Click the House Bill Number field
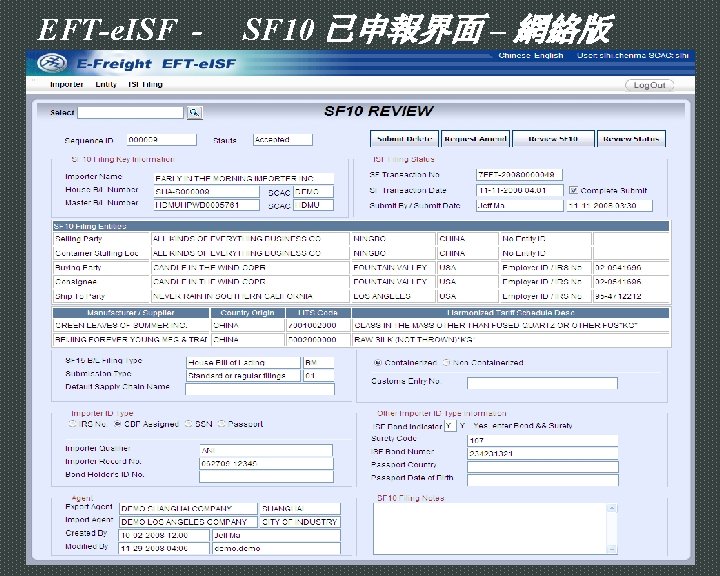 (207, 192)
